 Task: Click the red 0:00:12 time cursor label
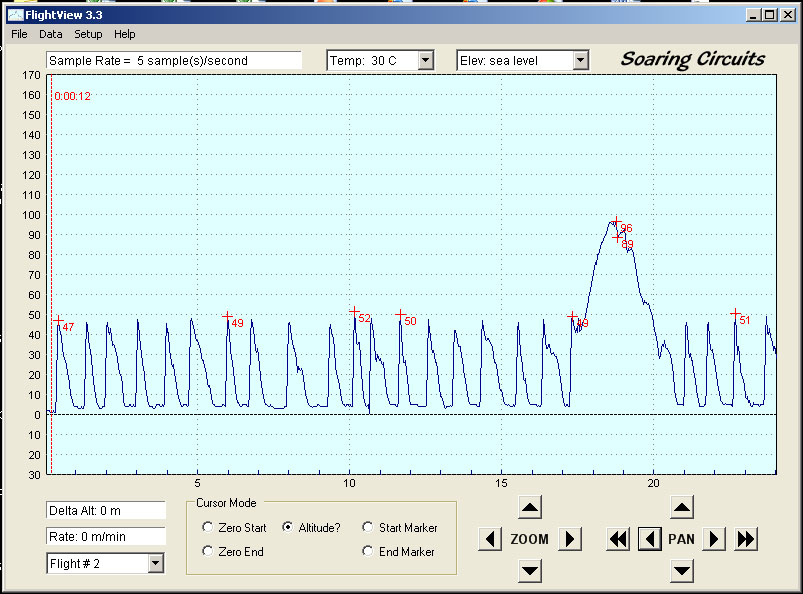coord(72,96)
